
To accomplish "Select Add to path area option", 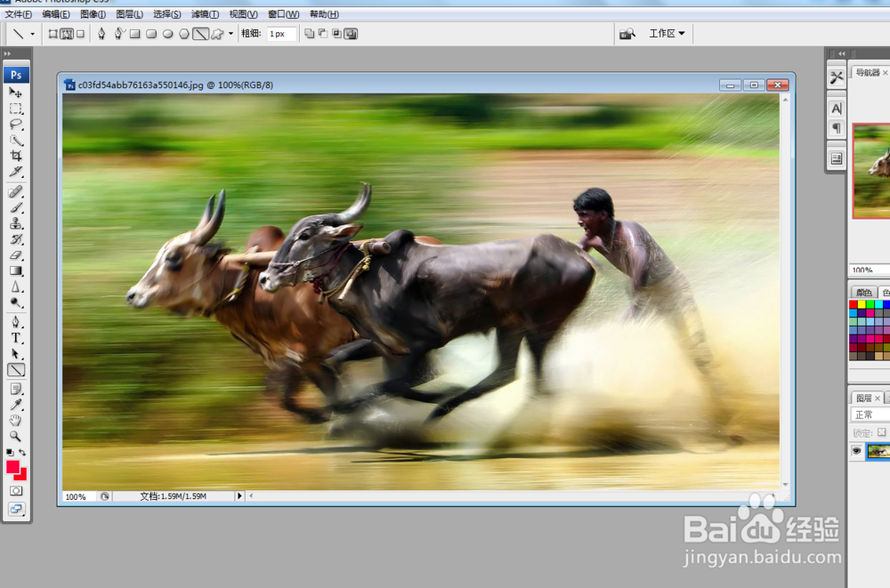I will point(310,34).
